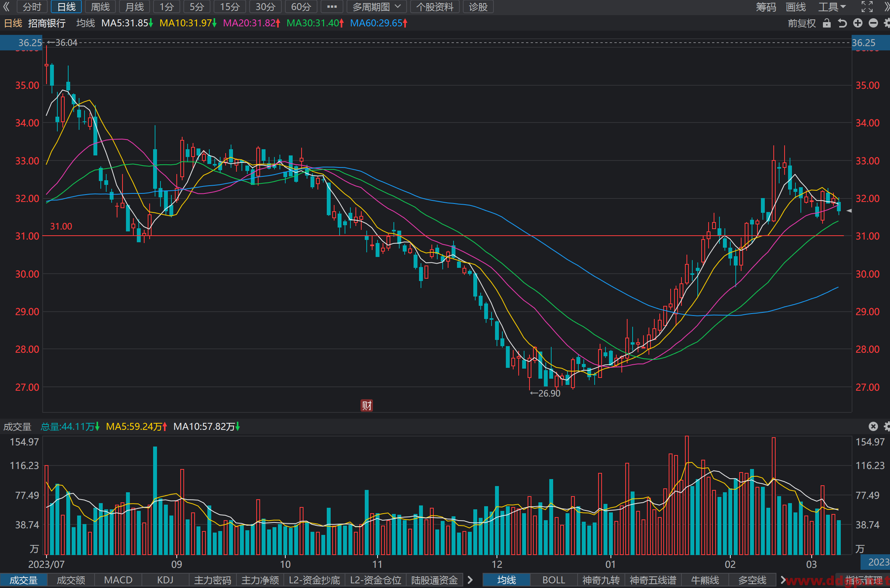Show more periods via the ellipsis button

(x=332, y=7)
